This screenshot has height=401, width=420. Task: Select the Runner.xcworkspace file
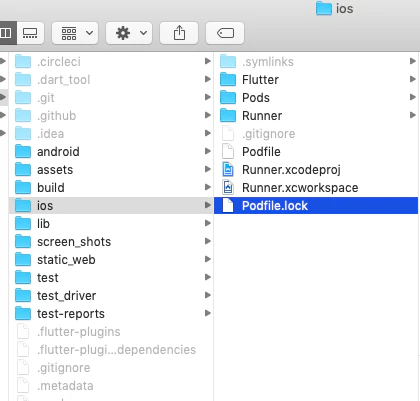316,188
